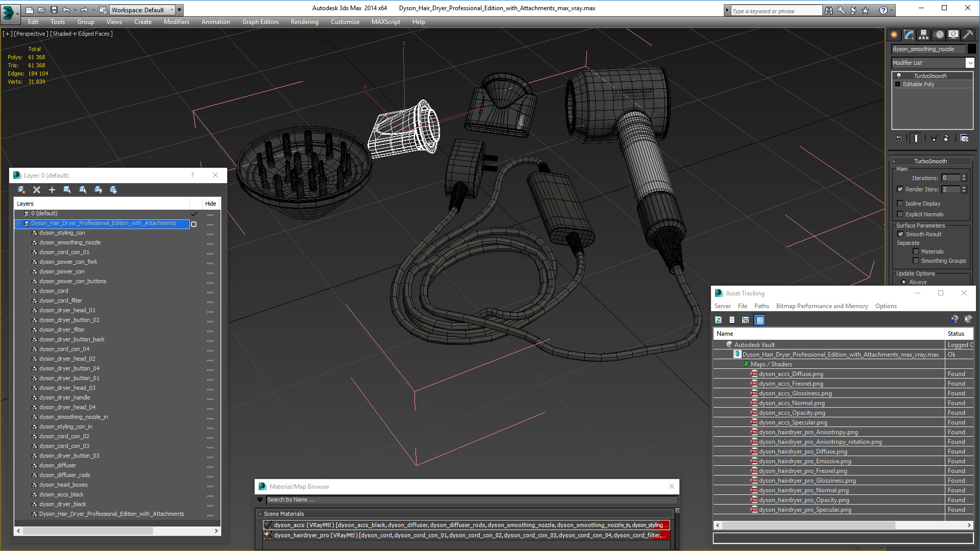This screenshot has height=551, width=980.
Task: Click the binoculars search icon
Action: point(828,10)
